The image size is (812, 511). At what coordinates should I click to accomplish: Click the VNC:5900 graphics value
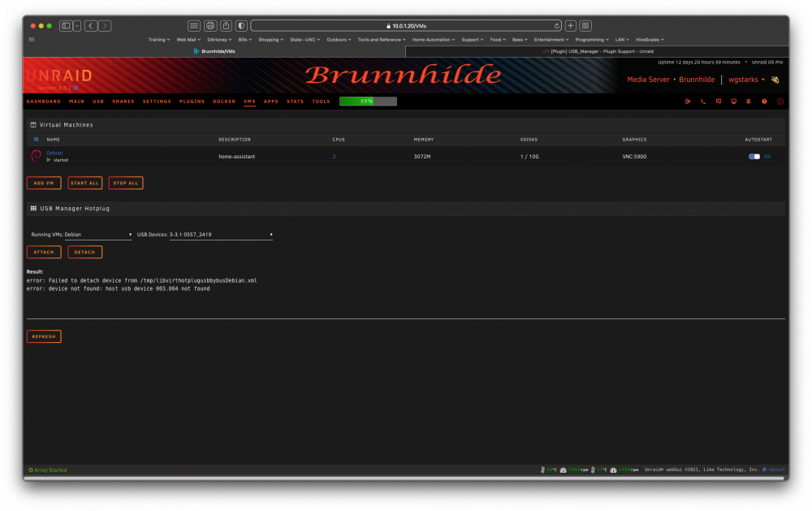click(x=634, y=157)
